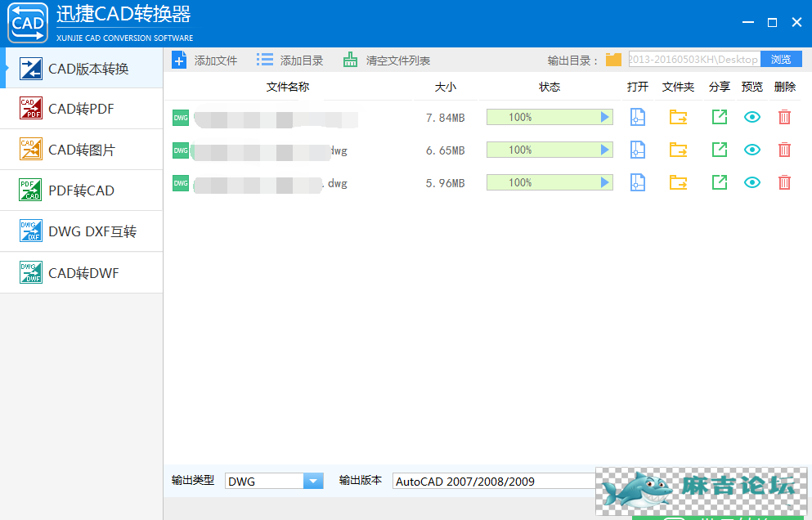
Task: Open containing folder for 7.84MB file
Action: (x=679, y=118)
